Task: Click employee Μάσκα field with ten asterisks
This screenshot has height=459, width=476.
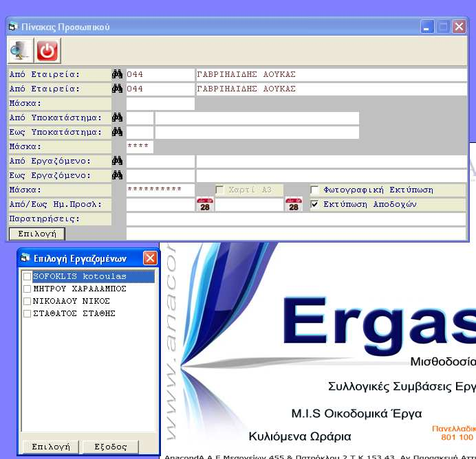Action: click(160, 190)
